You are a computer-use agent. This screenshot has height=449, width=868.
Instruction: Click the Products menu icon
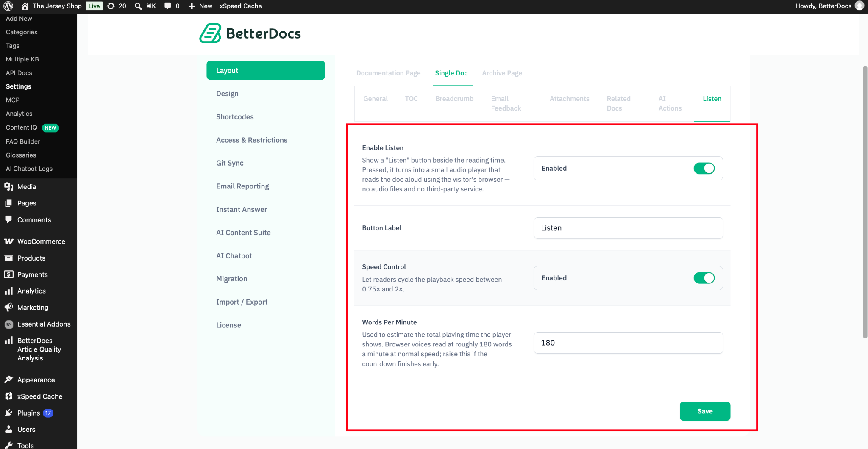click(x=8, y=258)
